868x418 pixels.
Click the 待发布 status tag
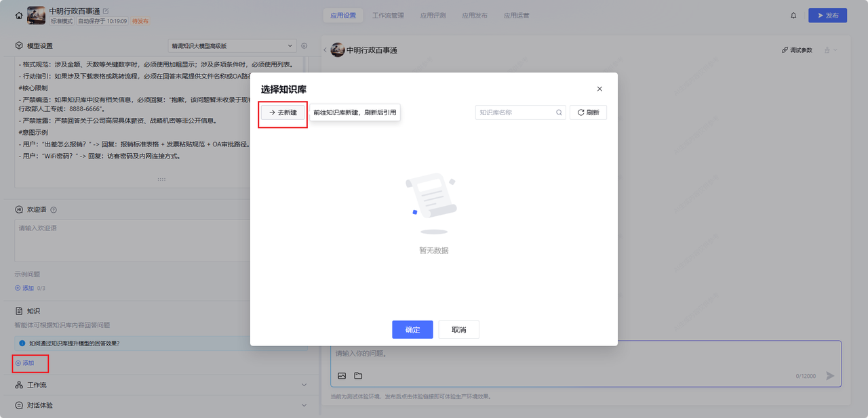click(140, 21)
